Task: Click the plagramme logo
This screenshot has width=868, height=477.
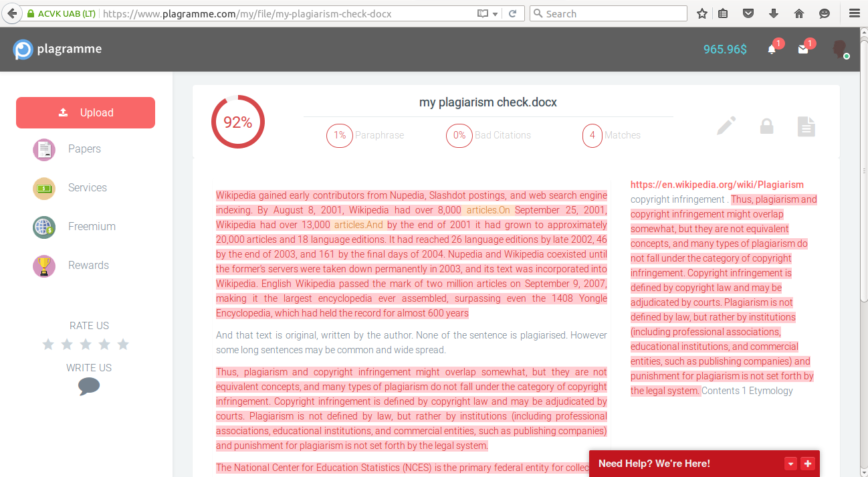Action: [x=57, y=49]
